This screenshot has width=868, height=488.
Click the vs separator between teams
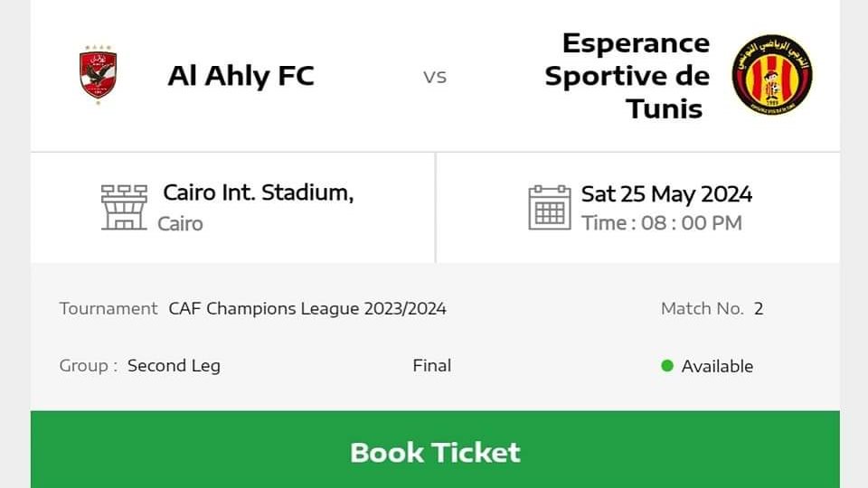(435, 77)
